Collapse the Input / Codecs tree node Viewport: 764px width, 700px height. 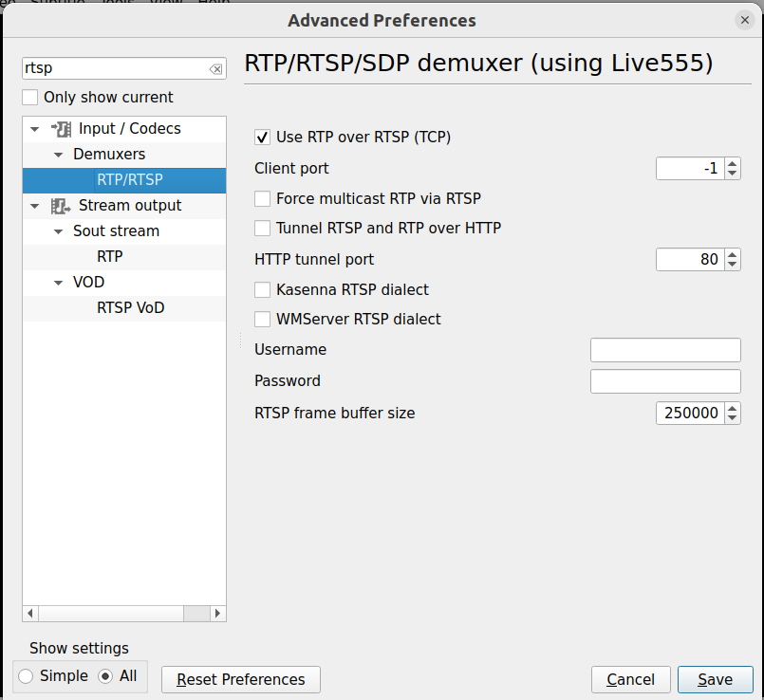35,129
